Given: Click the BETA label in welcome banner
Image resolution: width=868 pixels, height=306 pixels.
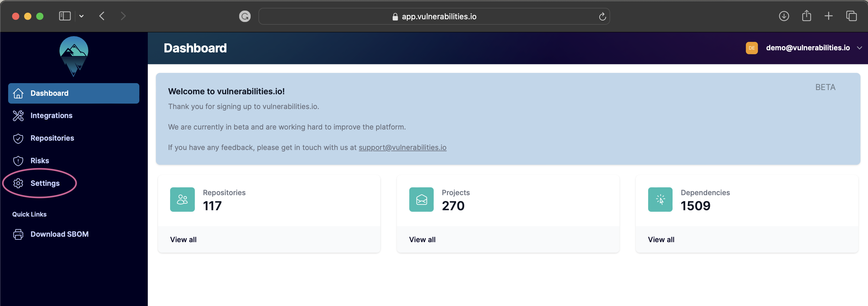Looking at the screenshot, I should point(825,87).
